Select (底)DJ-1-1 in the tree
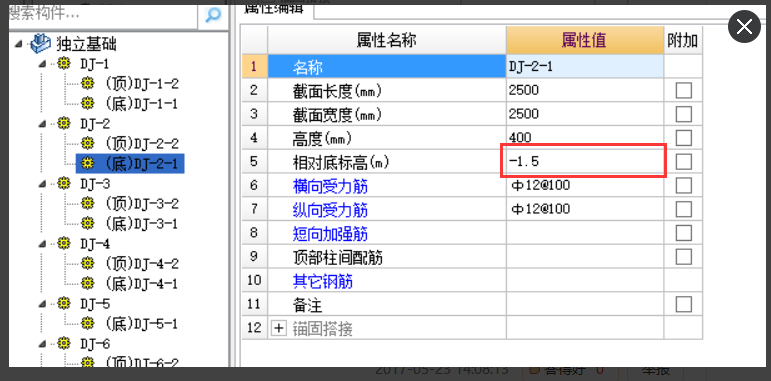The width and height of the screenshot is (771, 381). 142,103
